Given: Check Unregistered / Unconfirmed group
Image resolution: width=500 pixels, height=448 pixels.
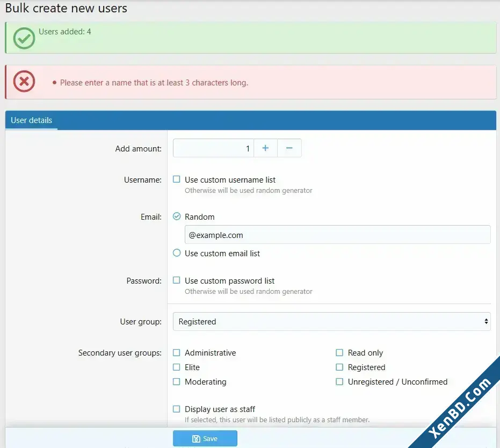Looking at the screenshot, I should 339,382.
